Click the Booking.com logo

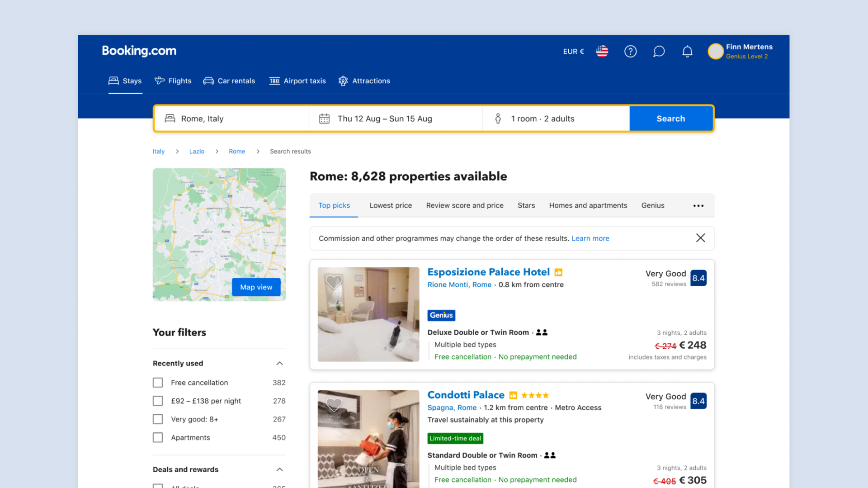139,51
